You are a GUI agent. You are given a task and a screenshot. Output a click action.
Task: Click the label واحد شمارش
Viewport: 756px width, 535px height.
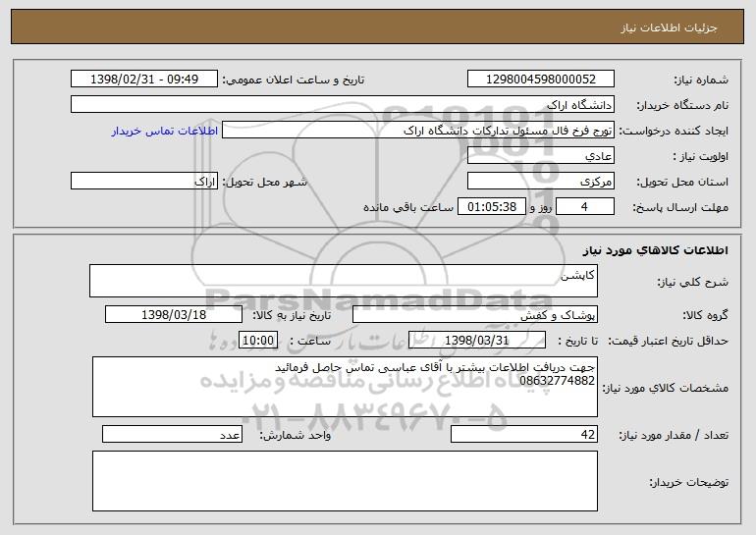coord(296,435)
